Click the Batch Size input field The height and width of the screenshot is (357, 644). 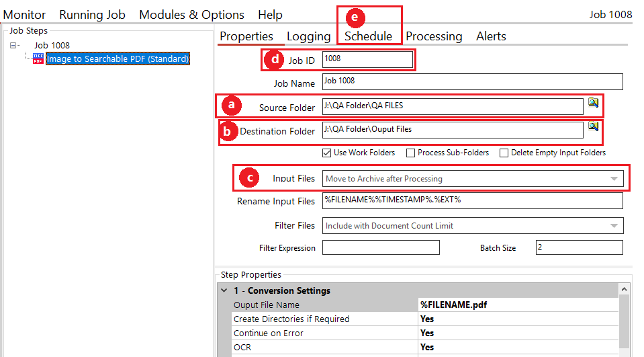(x=579, y=247)
